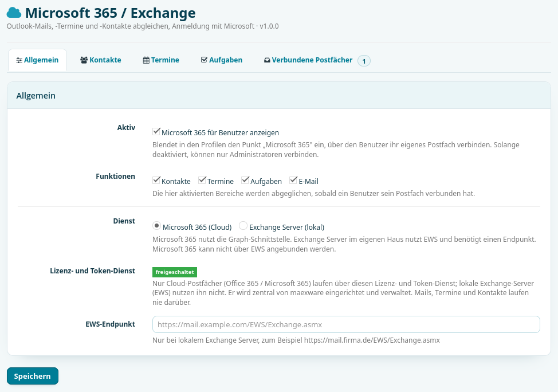Viewport: 558px width, 392px height.
Task: Uncheck the Termine function checkbox
Action: click(202, 180)
